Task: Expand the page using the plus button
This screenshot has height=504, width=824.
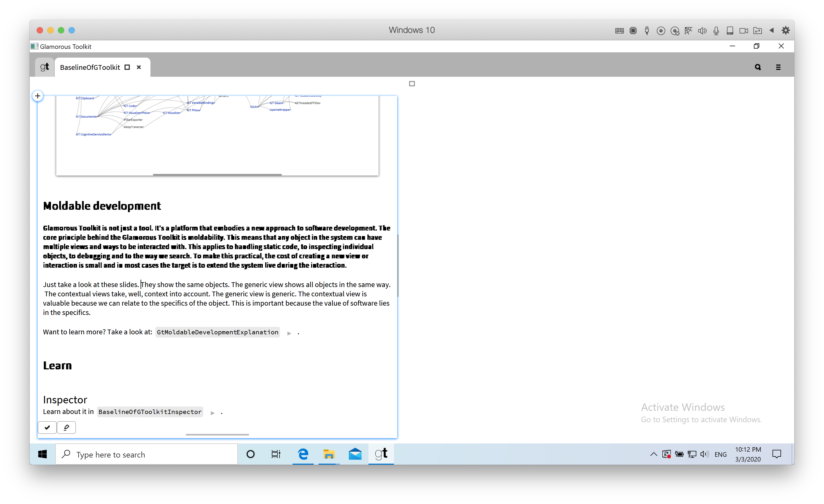Action: (x=37, y=96)
